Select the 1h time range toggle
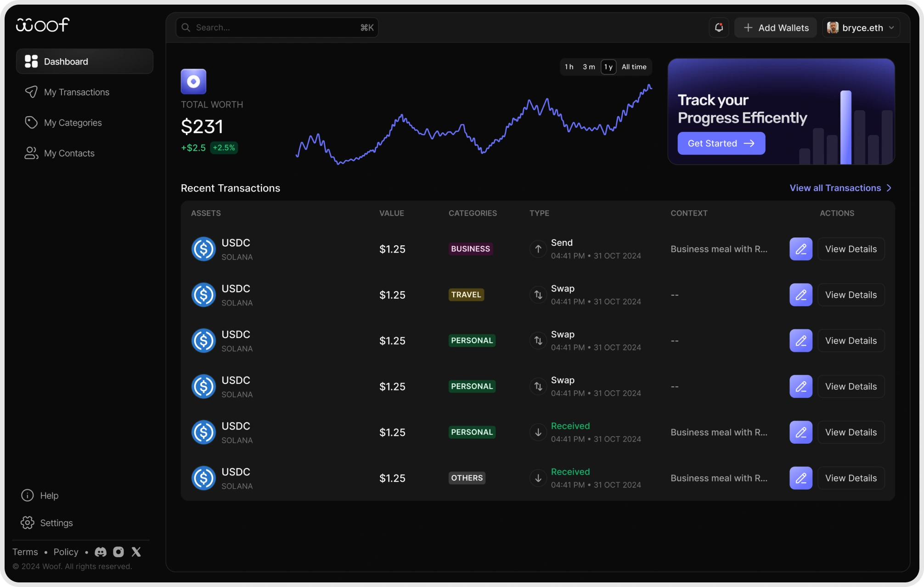 click(569, 67)
